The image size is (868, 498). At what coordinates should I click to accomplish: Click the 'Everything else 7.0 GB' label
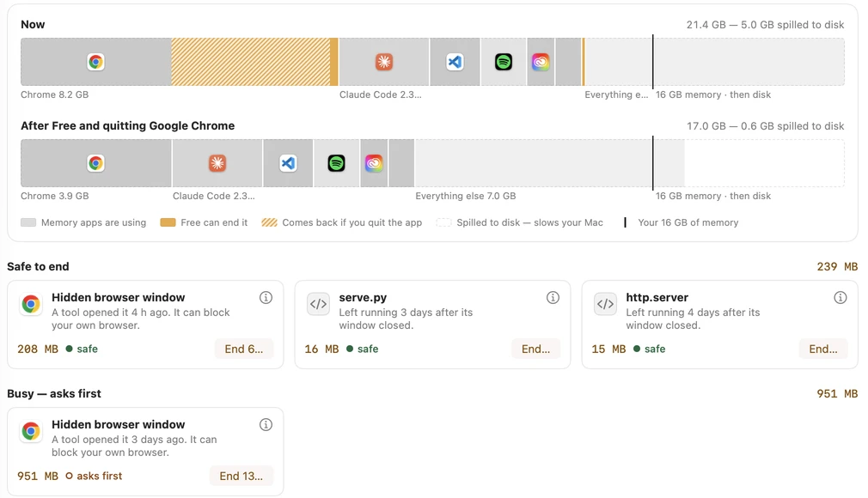click(x=466, y=196)
